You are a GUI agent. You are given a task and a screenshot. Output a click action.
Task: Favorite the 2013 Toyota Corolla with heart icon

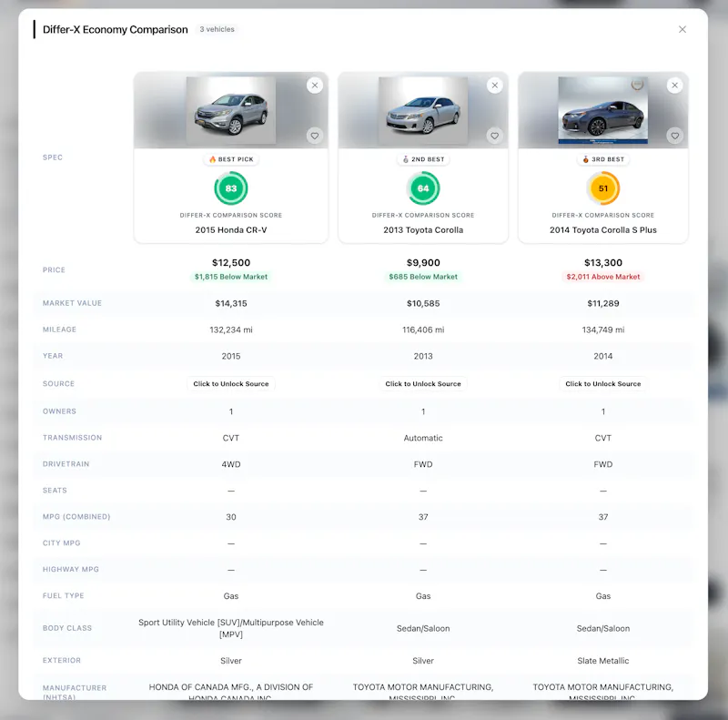(495, 136)
